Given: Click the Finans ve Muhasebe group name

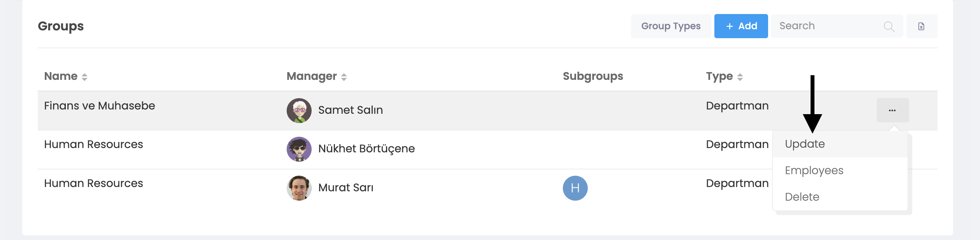Looking at the screenshot, I should click(99, 106).
